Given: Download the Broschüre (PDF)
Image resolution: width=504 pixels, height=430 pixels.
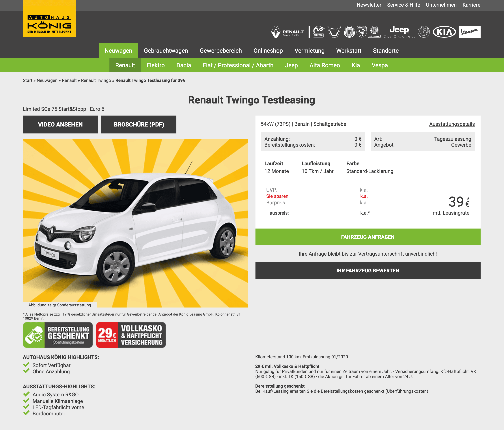Looking at the screenshot, I should [x=139, y=124].
